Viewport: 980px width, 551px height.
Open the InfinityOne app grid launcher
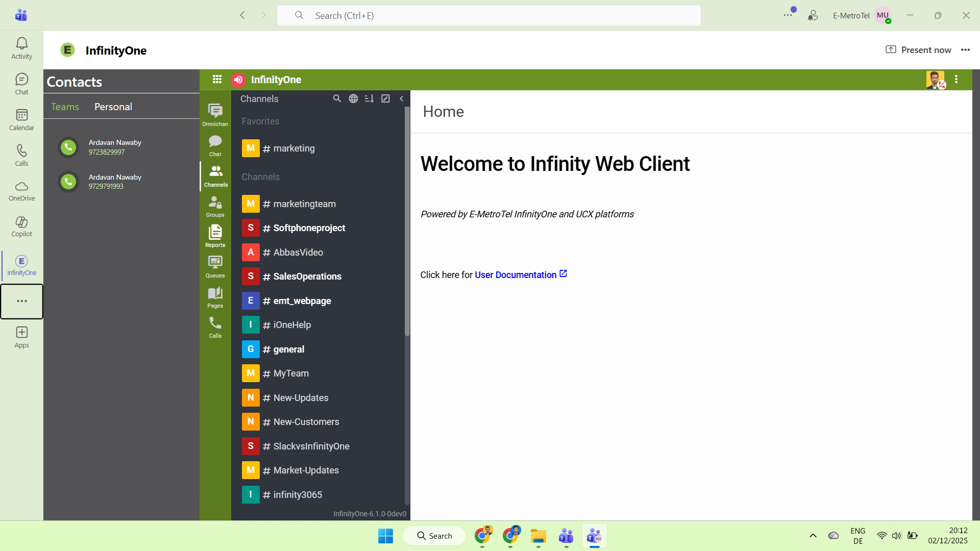point(217,80)
